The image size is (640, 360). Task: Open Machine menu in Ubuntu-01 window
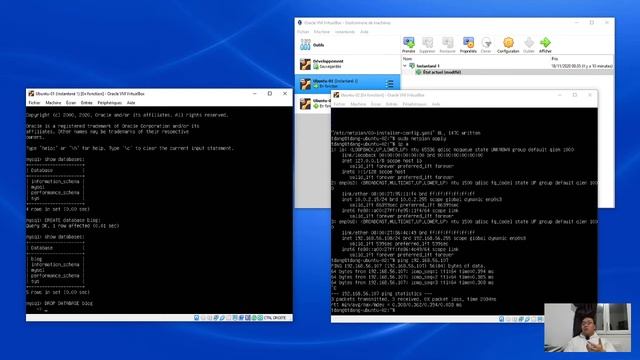point(53,103)
